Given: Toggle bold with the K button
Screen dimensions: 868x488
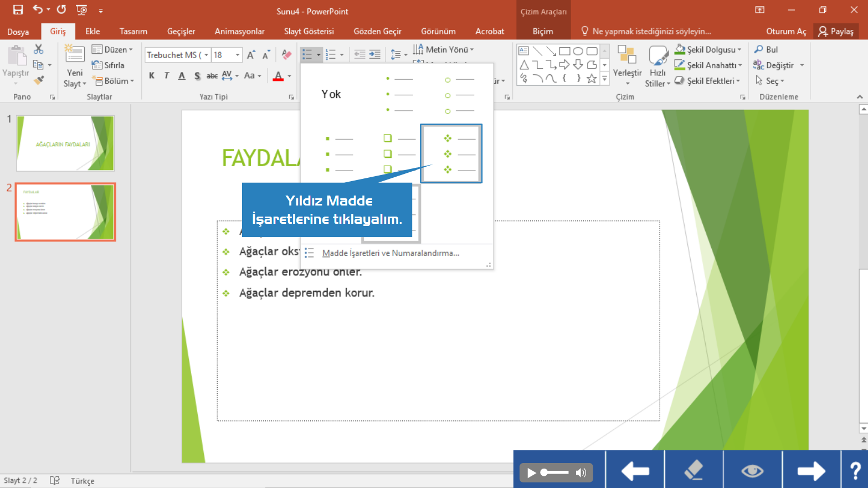Looking at the screenshot, I should 151,76.
